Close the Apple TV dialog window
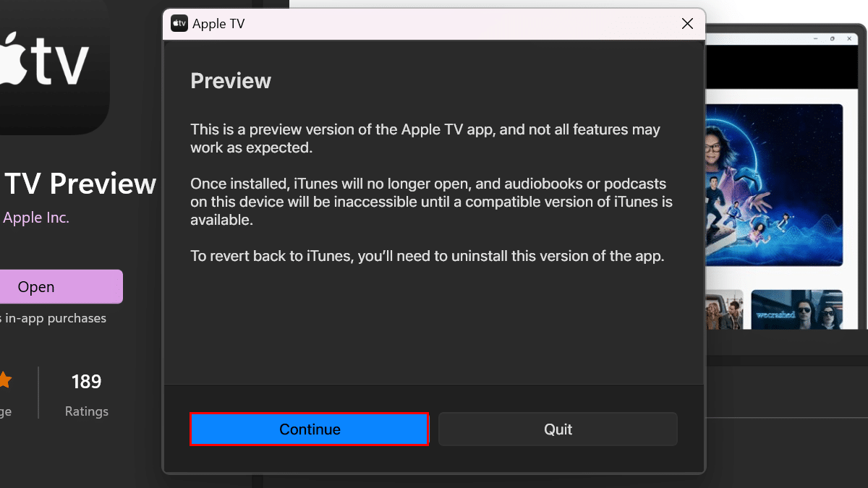Viewport: 868px width, 488px height. (688, 24)
